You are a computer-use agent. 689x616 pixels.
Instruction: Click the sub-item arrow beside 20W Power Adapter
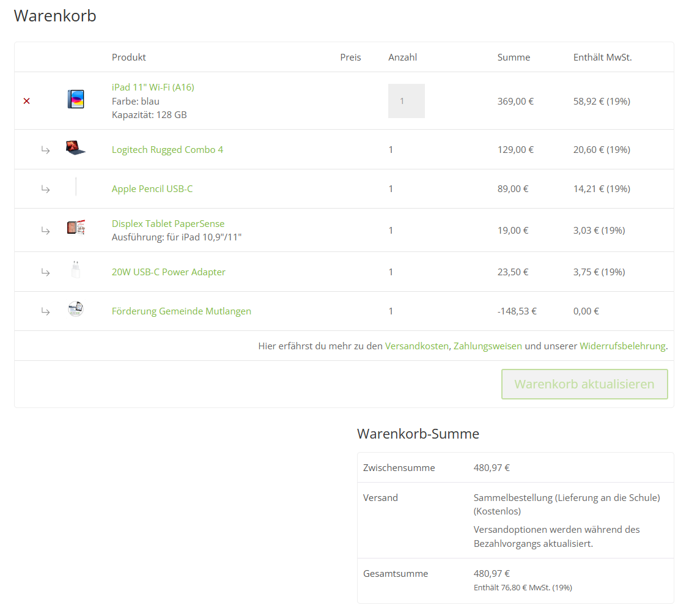[x=46, y=272]
